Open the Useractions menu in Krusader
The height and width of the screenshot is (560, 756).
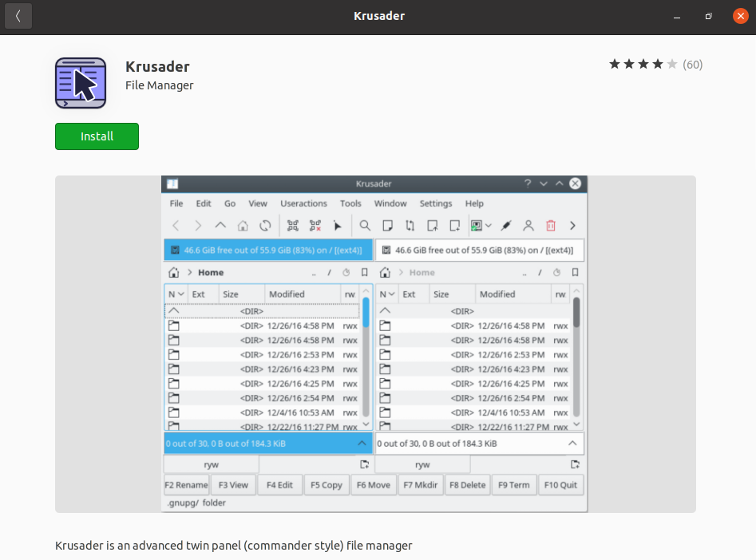[x=303, y=203]
